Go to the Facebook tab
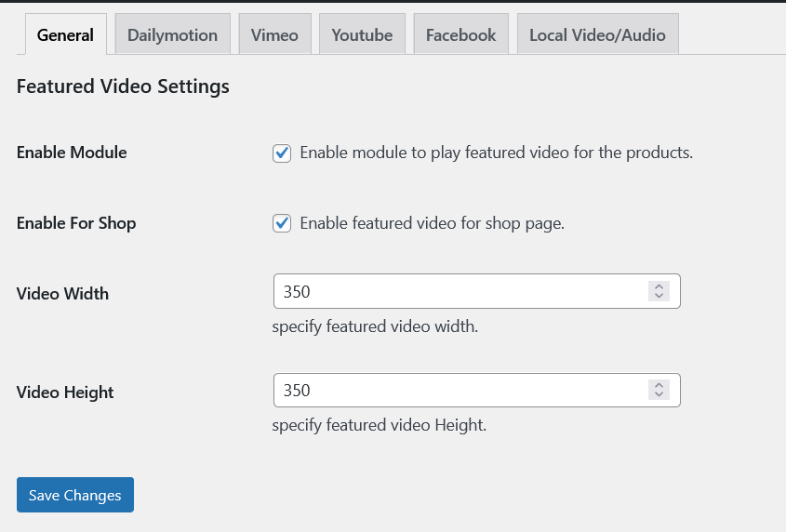The width and height of the screenshot is (786, 532). pyautogui.click(x=460, y=35)
